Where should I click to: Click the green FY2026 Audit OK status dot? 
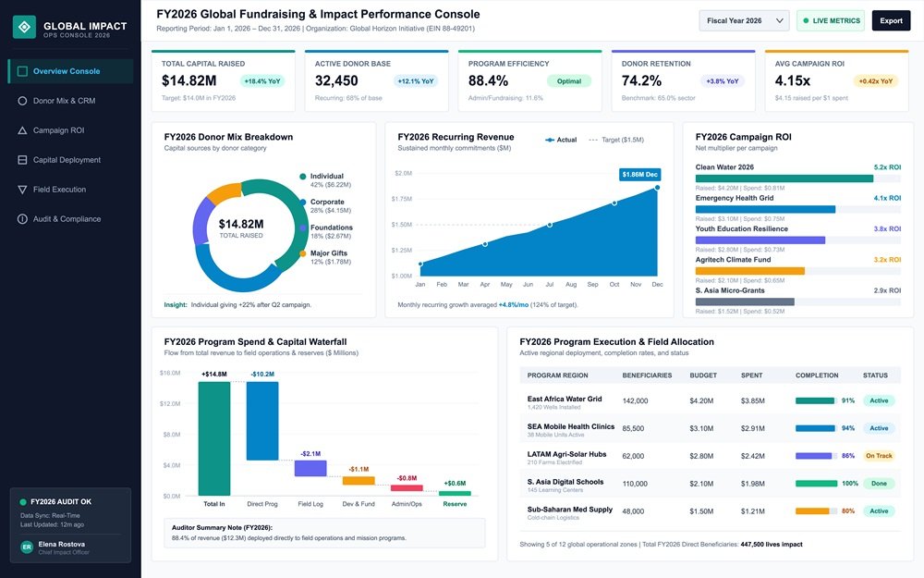(23, 502)
